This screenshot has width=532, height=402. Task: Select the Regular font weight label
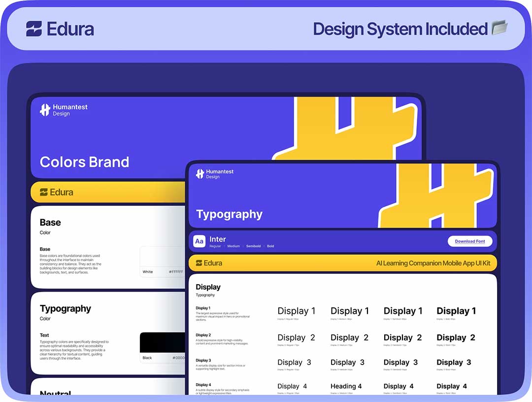[215, 246]
